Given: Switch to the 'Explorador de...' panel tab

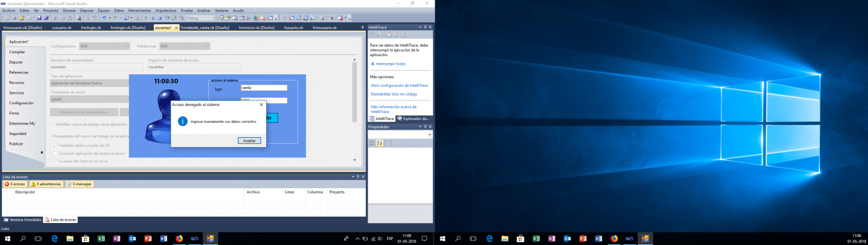Looking at the screenshot, I should [x=413, y=119].
